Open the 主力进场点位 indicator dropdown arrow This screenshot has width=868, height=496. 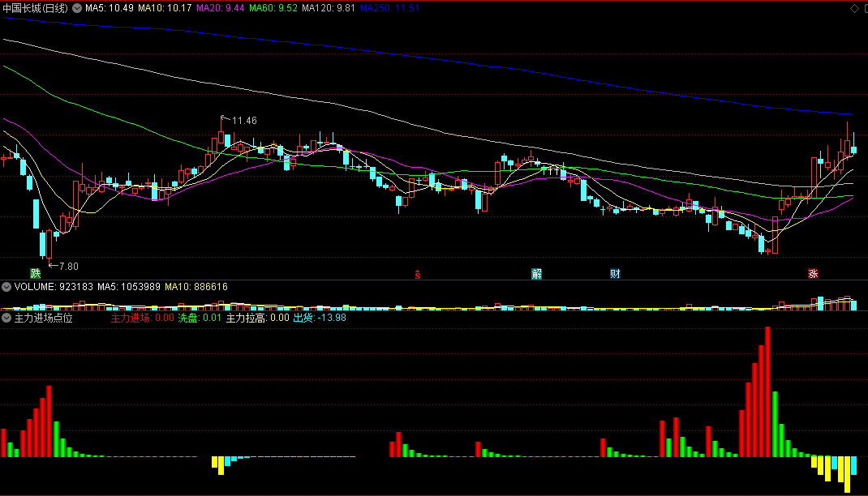point(6,318)
